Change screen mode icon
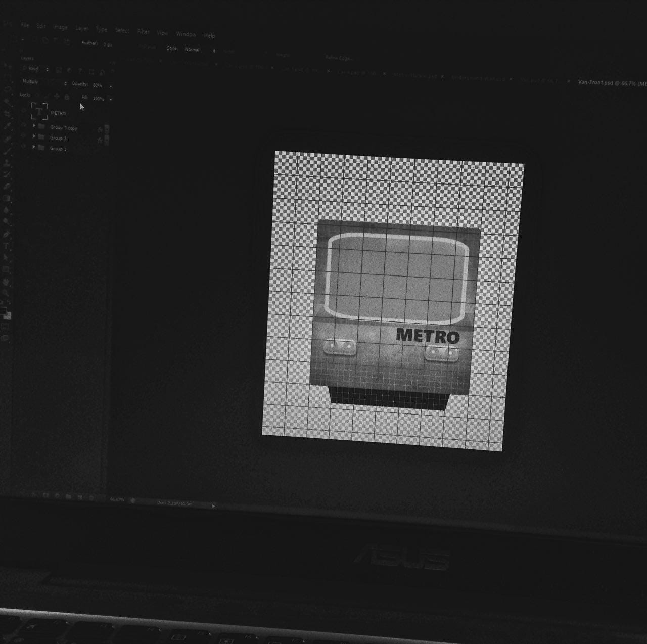The height and width of the screenshot is (644, 647). pyautogui.click(x=5, y=337)
